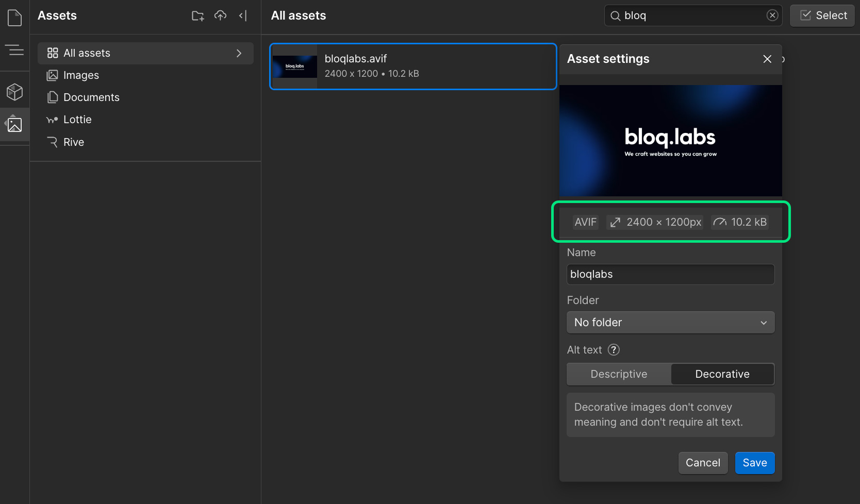Open the Pages panel icon
Viewport: 860px width, 504px height.
click(14, 18)
